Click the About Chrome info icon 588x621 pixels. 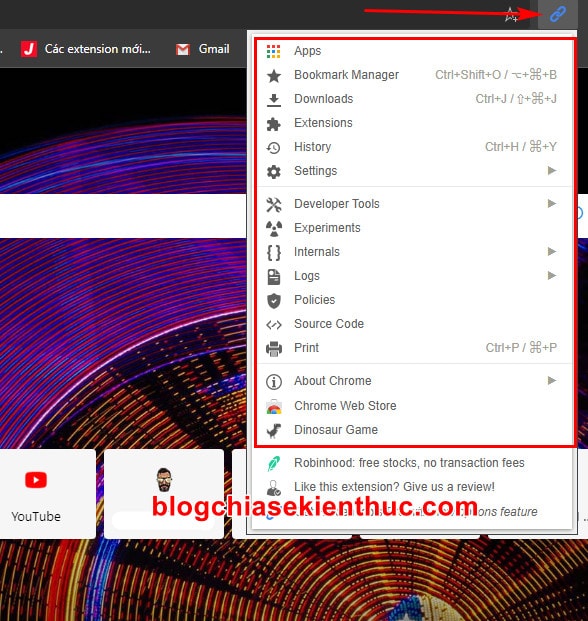click(274, 382)
